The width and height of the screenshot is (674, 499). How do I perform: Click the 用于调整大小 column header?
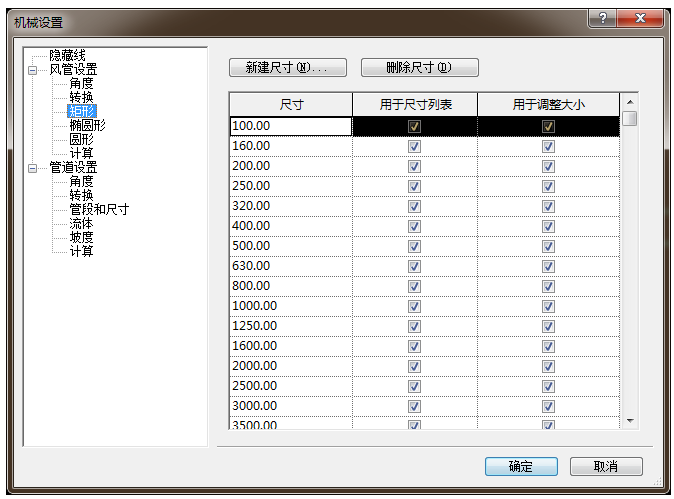[548, 104]
